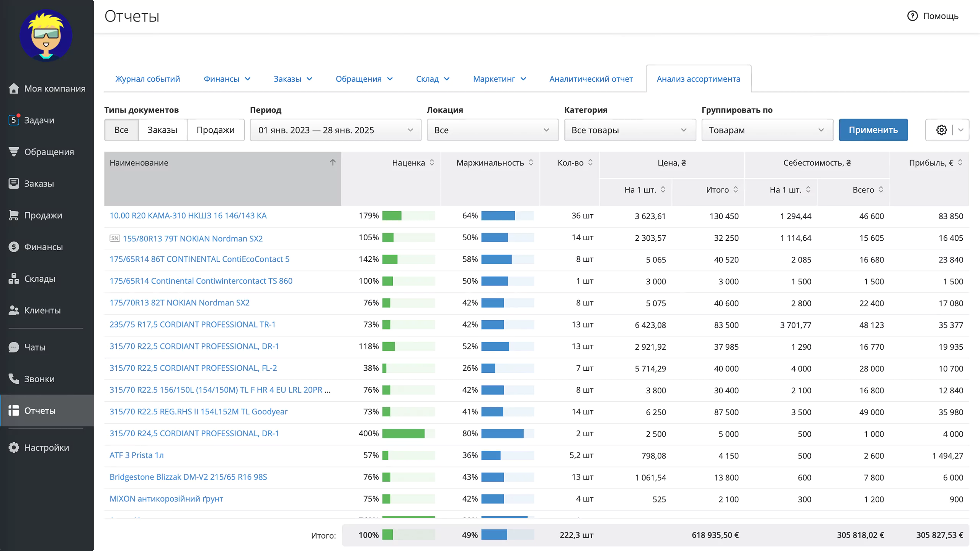Select Продажи document type toggle
The width and height of the screenshot is (980, 551).
pyautogui.click(x=216, y=130)
